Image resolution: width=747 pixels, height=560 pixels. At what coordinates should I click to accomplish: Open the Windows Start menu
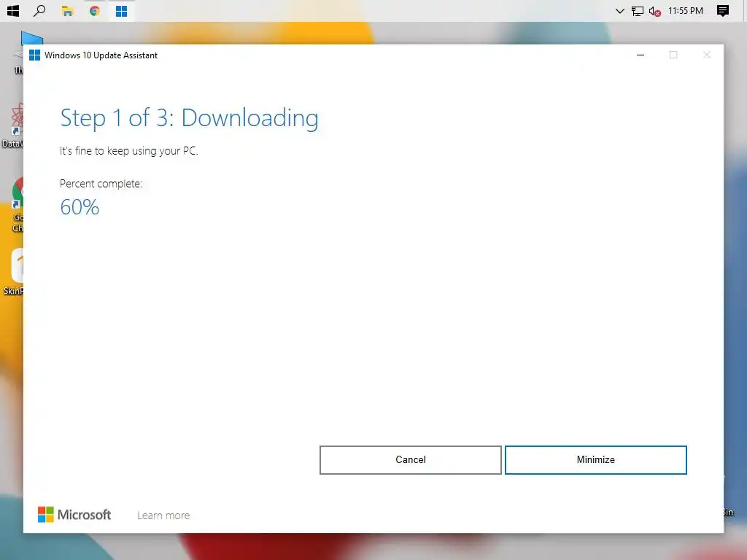13,10
